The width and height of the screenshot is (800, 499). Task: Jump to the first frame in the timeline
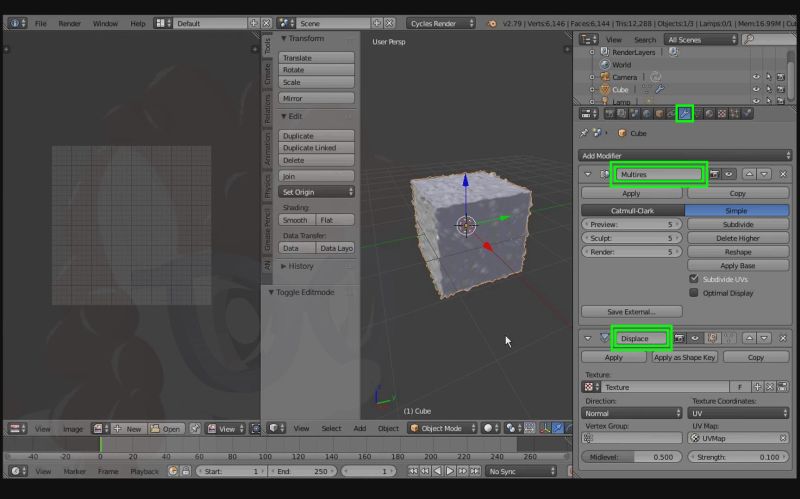coord(413,471)
